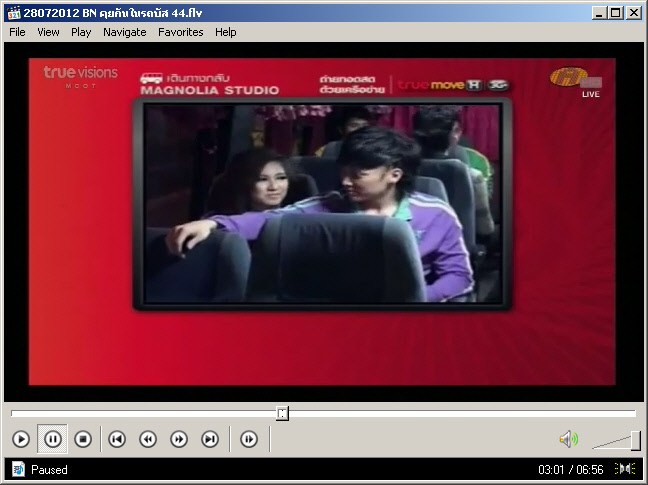Screen dimensions: 648x485
Task: Click the audio channel indicator in status bar
Action: 625,469
